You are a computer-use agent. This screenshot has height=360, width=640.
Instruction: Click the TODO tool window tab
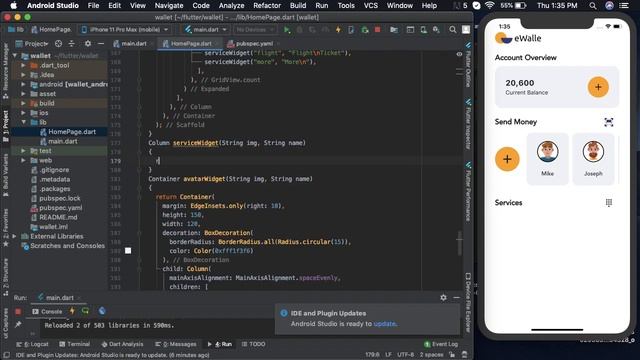[253, 344]
